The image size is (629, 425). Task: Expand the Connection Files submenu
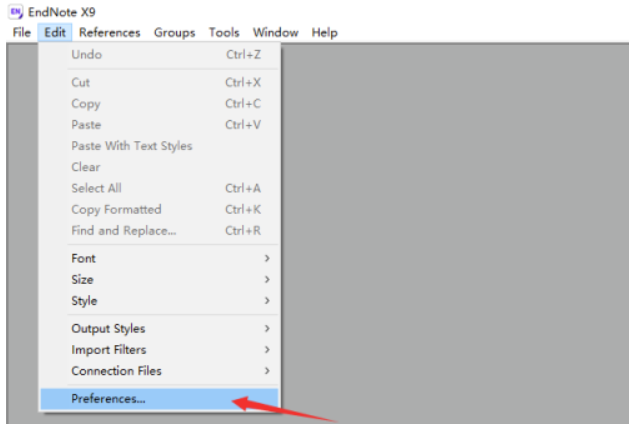tap(159, 371)
